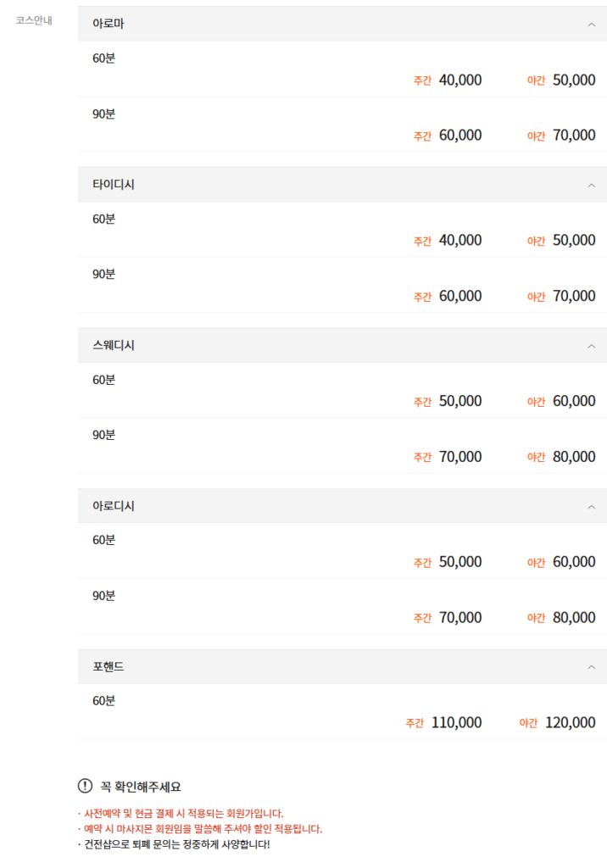Click the 스웨디시 course header
Viewport: 607px width, 868px height.
114,345
